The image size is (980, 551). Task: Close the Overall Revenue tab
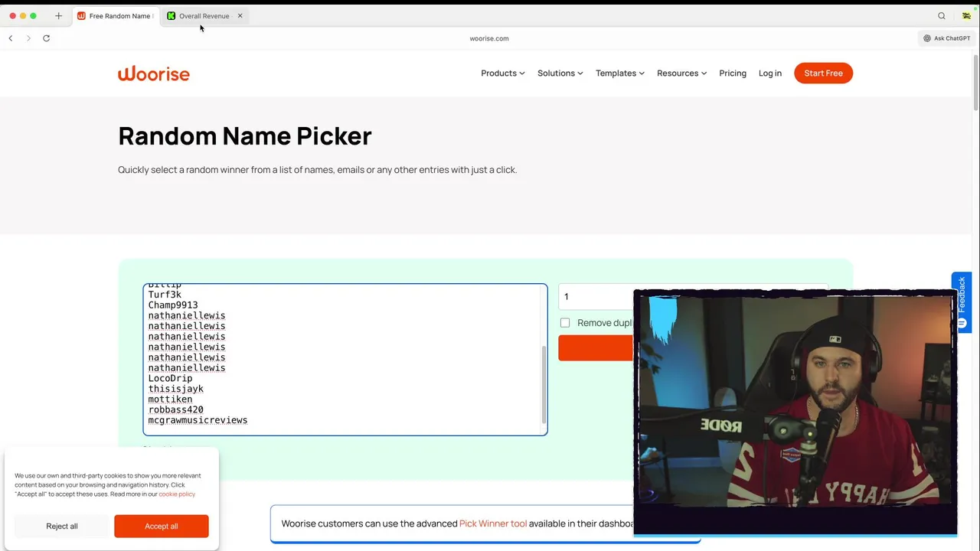click(x=240, y=15)
